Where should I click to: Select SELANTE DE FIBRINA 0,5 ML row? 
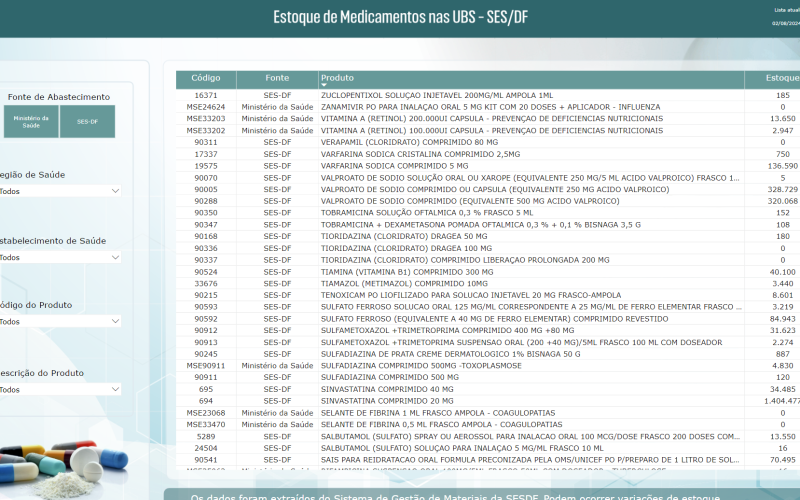point(488,424)
